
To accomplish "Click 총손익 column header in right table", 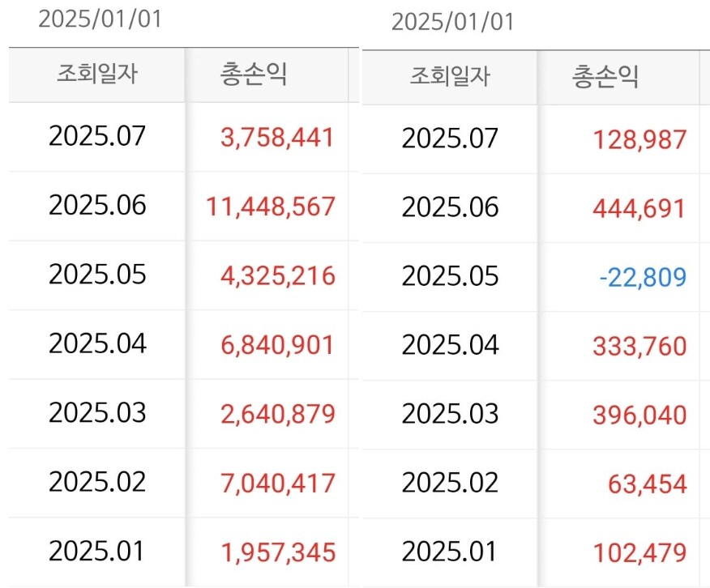I will click(605, 77).
